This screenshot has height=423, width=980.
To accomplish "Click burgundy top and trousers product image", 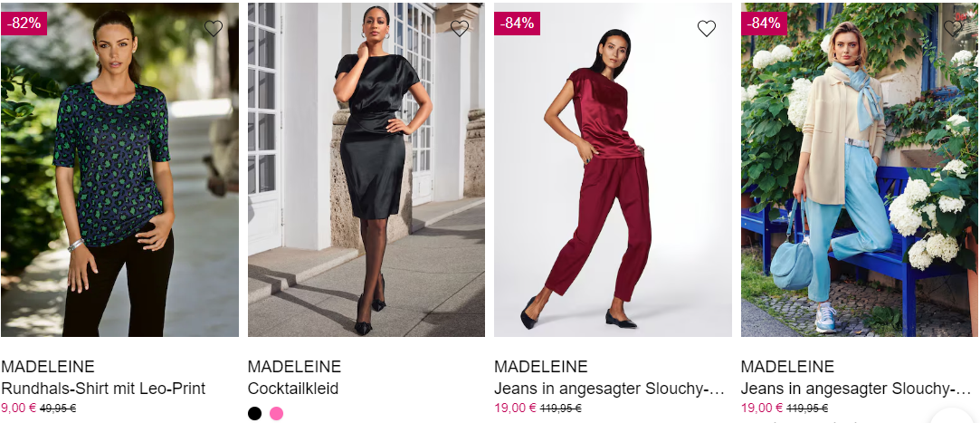I will pos(614,169).
